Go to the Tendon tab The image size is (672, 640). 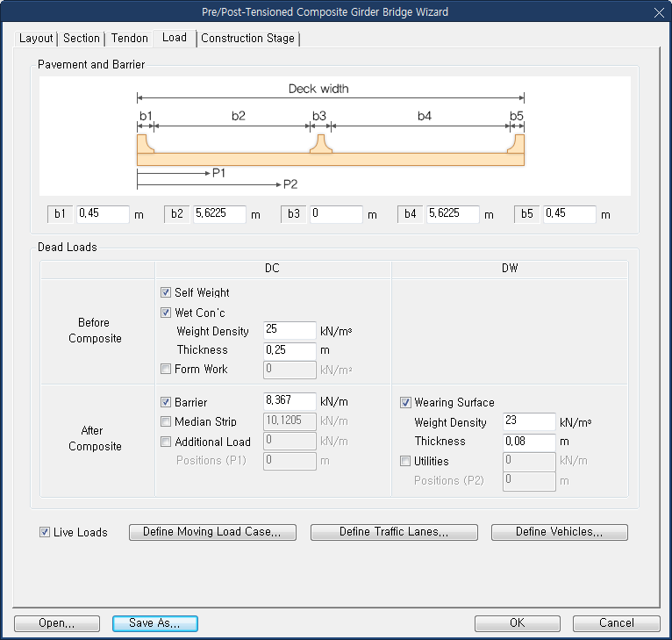(x=129, y=39)
